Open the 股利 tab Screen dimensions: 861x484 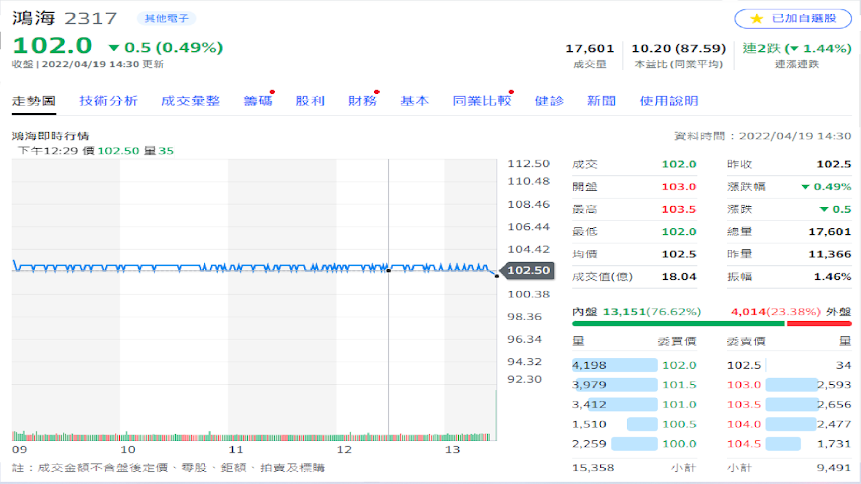[x=310, y=101]
